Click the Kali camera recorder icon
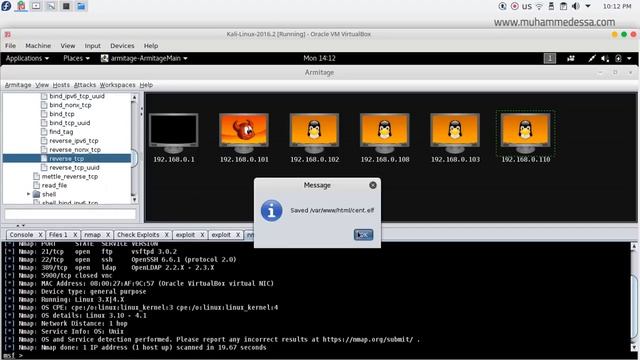The width and height of the screenshot is (640, 360). click(571, 58)
